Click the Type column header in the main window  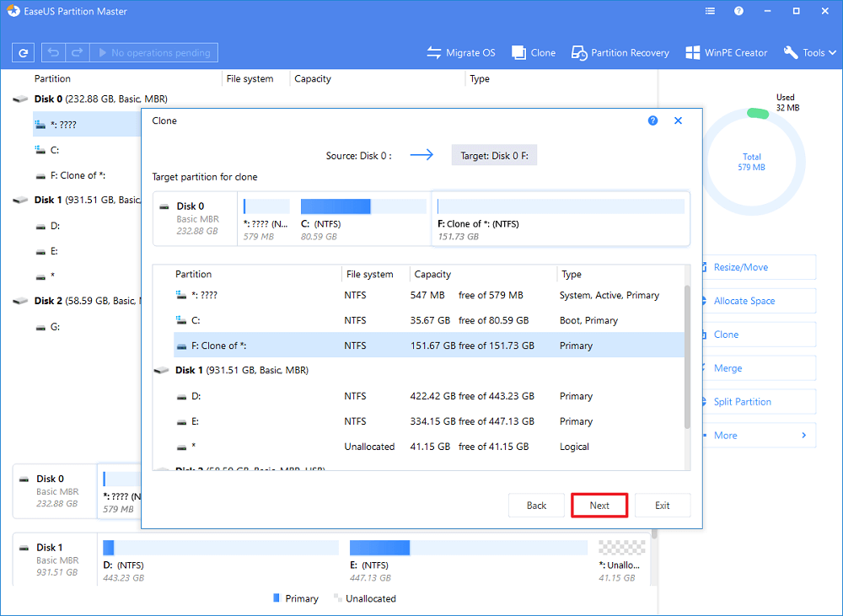480,78
